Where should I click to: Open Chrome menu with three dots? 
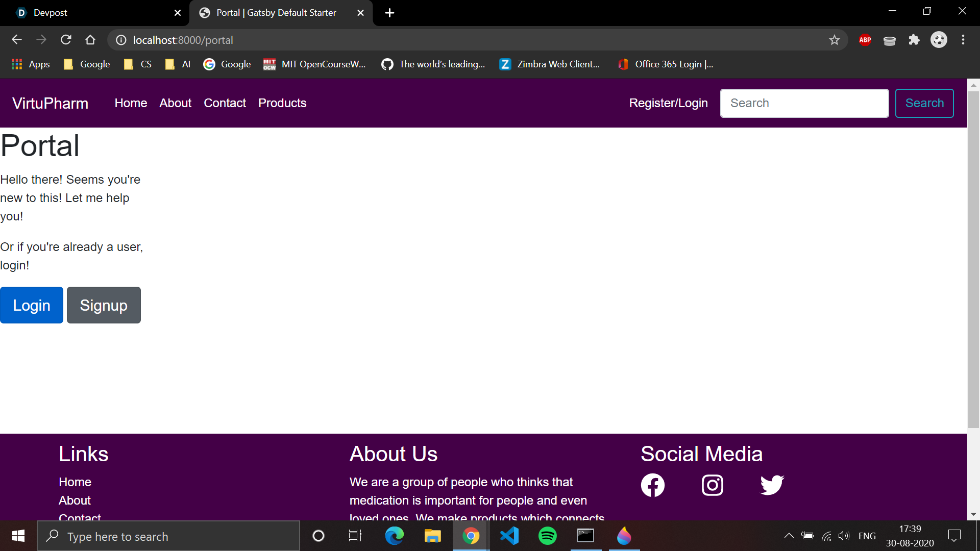[963, 40]
